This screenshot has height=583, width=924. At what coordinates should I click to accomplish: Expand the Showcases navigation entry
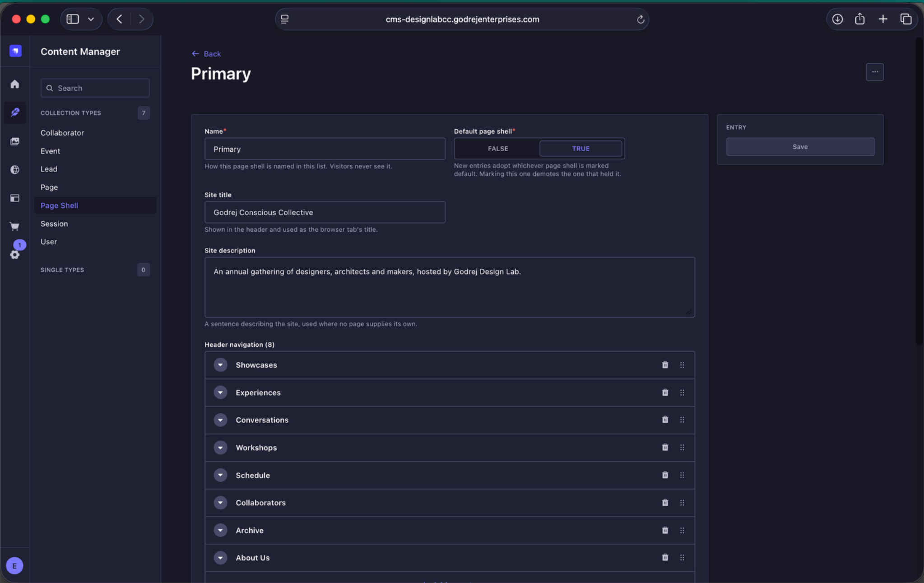pos(220,365)
